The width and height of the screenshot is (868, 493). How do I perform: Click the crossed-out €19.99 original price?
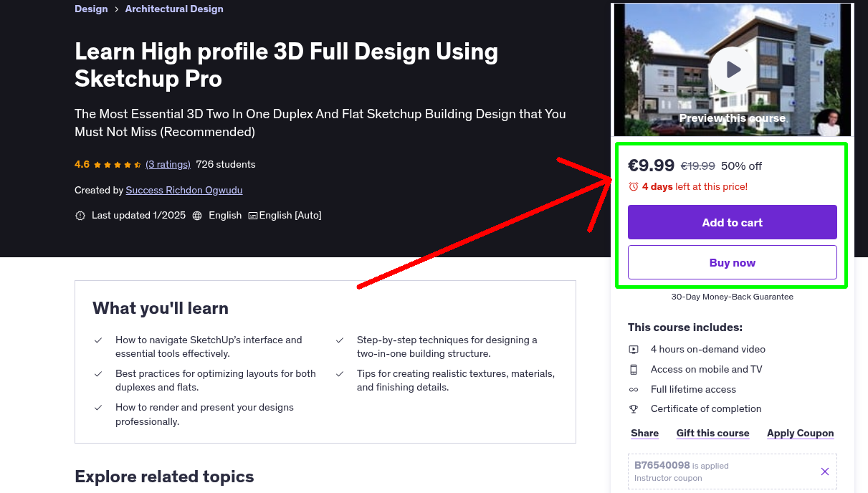click(697, 166)
